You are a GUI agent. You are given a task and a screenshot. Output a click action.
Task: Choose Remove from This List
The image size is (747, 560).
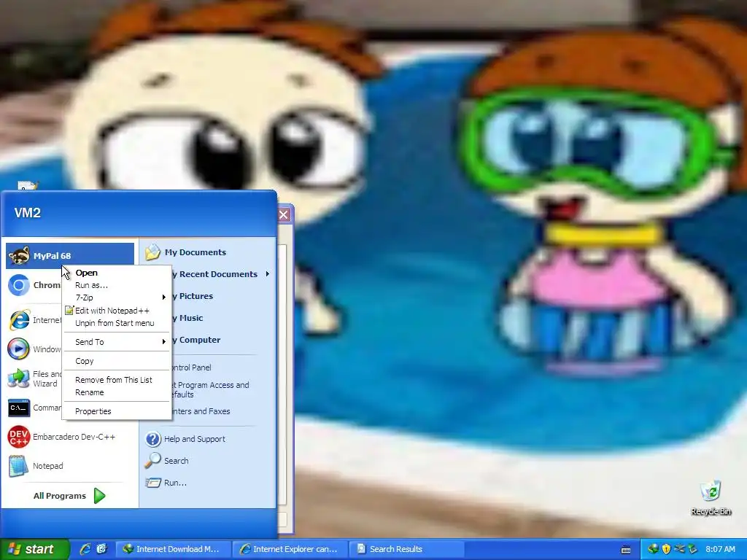pos(117,380)
